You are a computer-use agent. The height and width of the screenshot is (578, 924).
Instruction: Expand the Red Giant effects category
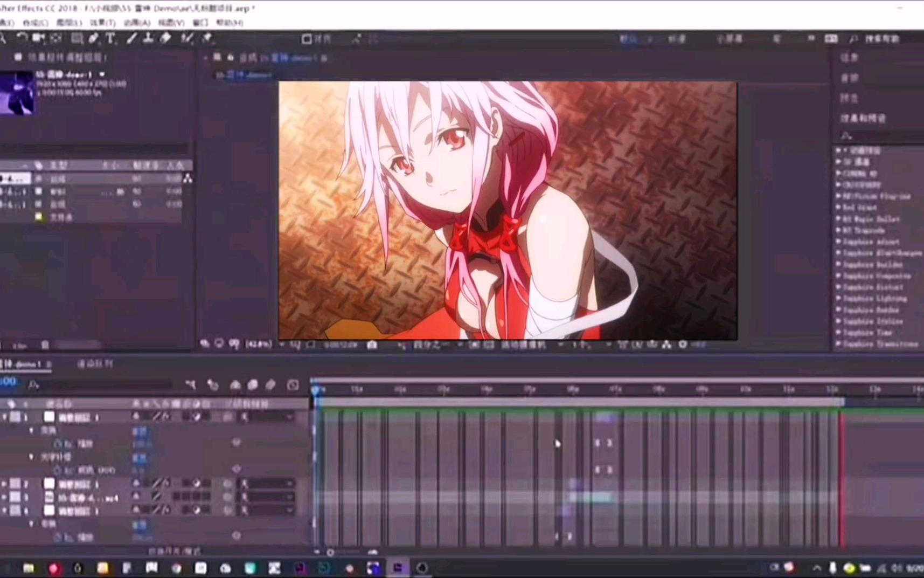pos(839,207)
